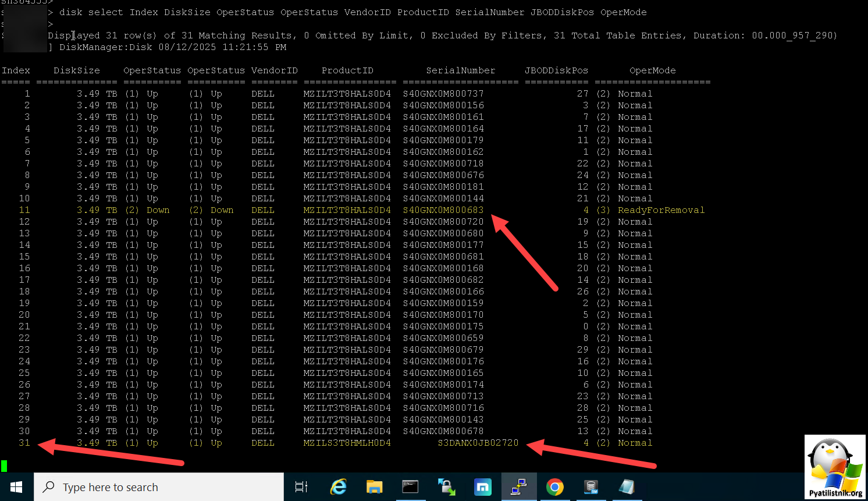868x501 pixels.
Task: Click serial number S40GNX0M800181
Action: [x=443, y=187]
